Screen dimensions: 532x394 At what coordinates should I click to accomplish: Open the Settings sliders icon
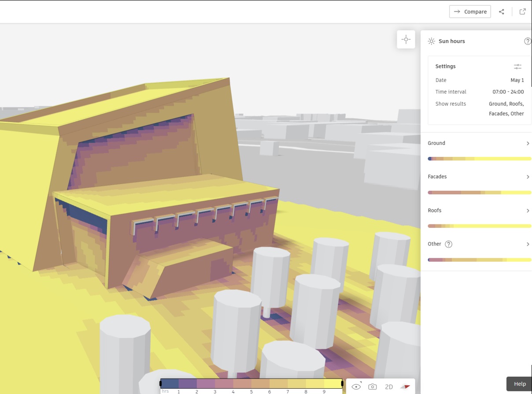click(517, 66)
